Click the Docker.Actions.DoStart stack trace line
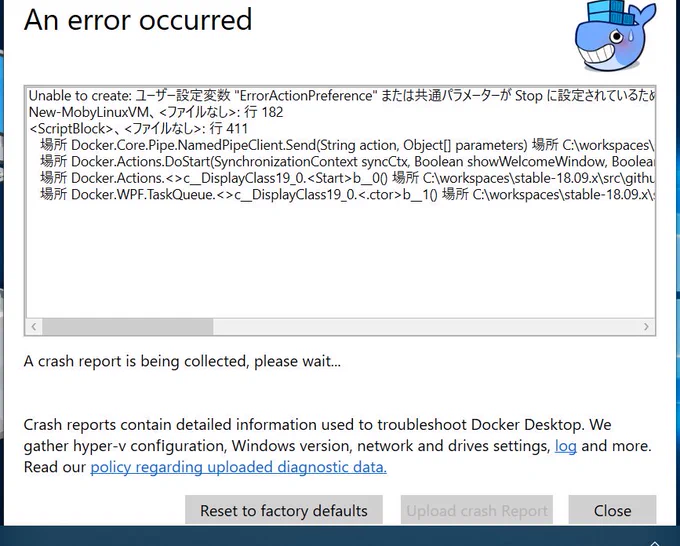The width and height of the screenshot is (680, 546). click(x=347, y=162)
